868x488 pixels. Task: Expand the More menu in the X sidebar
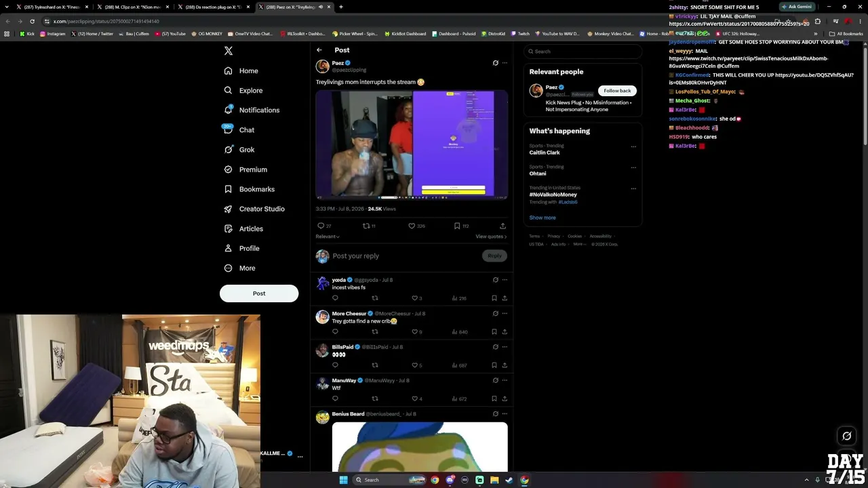click(240, 268)
